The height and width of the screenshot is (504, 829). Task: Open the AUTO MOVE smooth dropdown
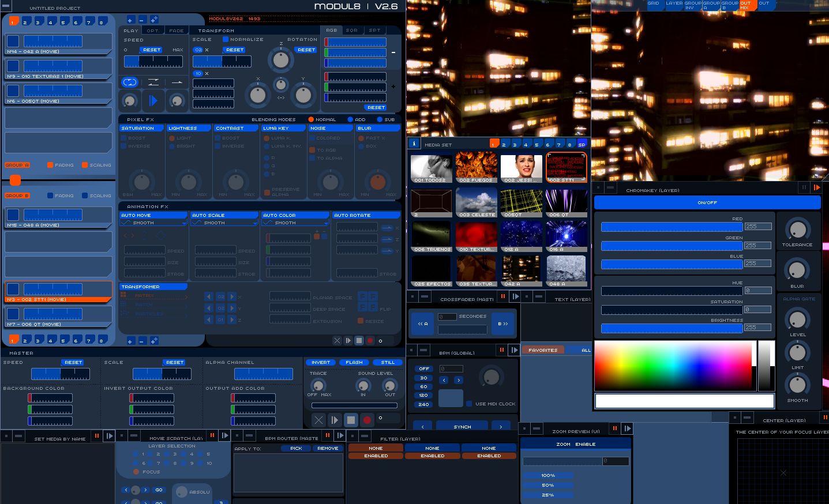(x=153, y=221)
